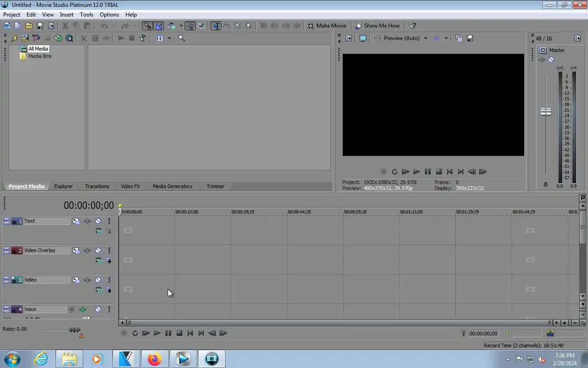
Task: Mute the Text track
Action: point(98,221)
